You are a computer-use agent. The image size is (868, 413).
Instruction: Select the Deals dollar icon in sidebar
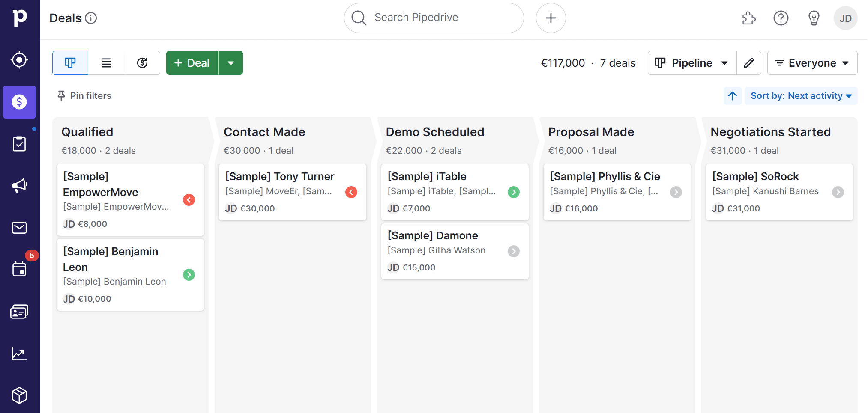point(19,102)
